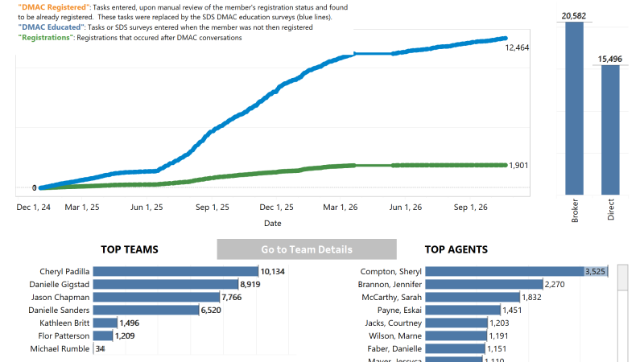This screenshot has width=644, height=362.
Task: Click the 10,134 value for Cheryl Padilla
Action: (273, 271)
